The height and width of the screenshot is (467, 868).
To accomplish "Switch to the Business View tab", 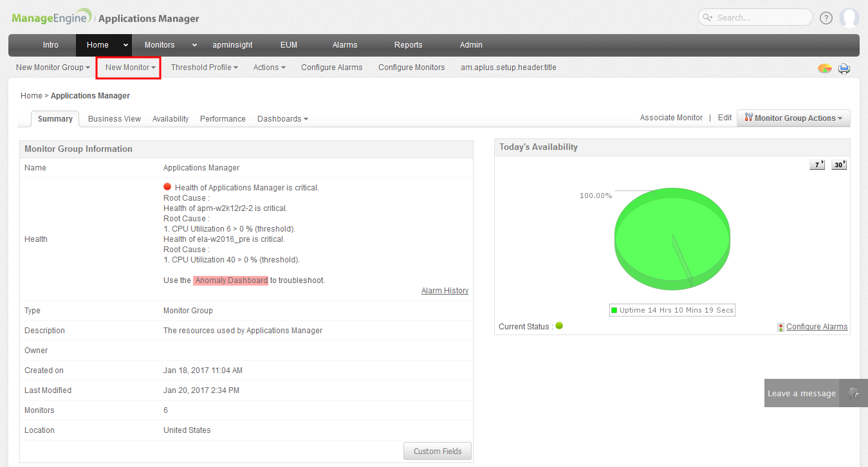I will pos(114,119).
